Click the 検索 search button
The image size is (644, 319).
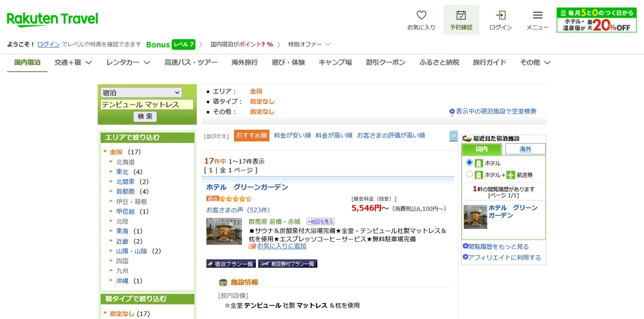(x=145, y=116)
